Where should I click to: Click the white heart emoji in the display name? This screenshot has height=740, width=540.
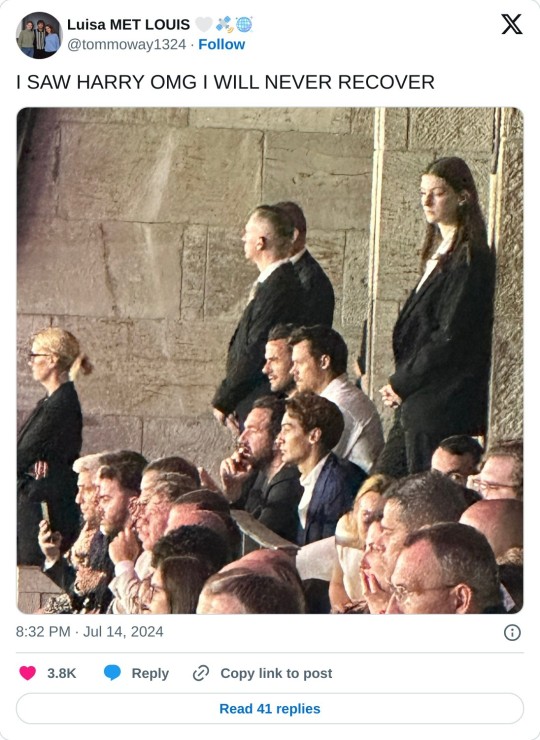(204, 24)
